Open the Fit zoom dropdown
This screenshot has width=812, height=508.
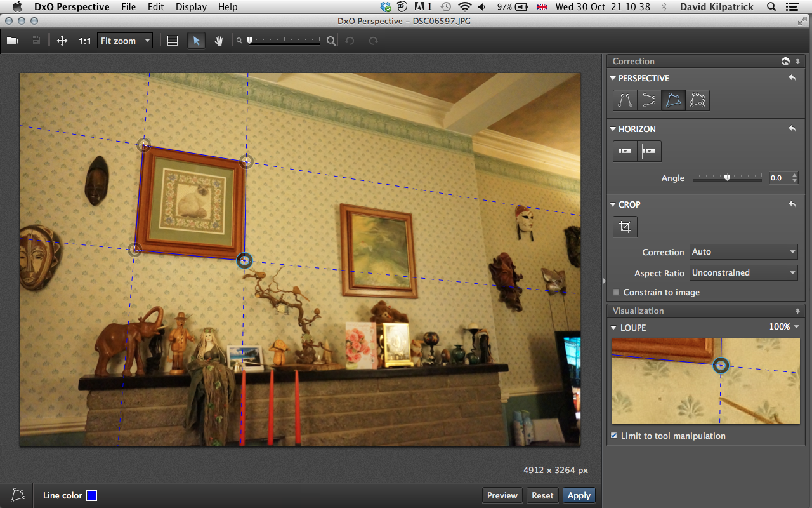(125, 41)
